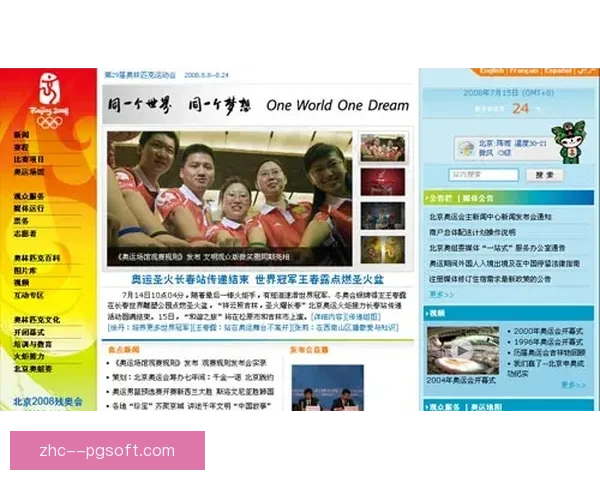600x480 pixels.
Task: Open news 各地珍宝齐聚京城
Action: (x=191, y=406)
